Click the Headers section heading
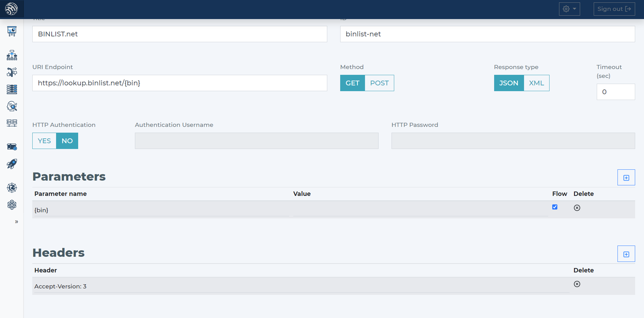Viewport: 644px width, 318px height. tap(58, 253)
